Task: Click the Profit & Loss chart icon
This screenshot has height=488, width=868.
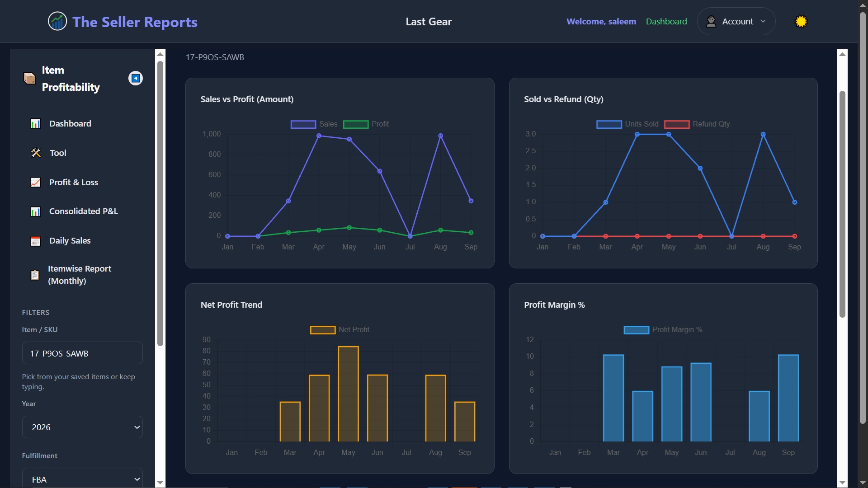Action: [x=35, y=183]
